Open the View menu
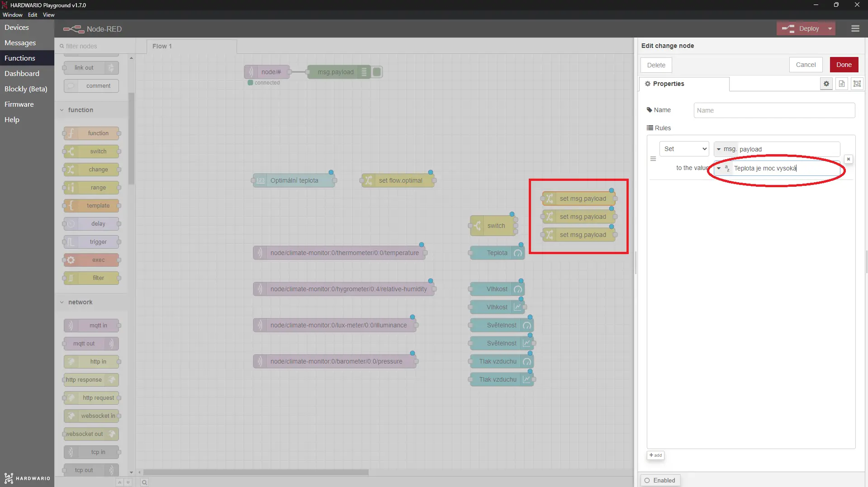Viewport: 868px width, 487px height. 49,15
